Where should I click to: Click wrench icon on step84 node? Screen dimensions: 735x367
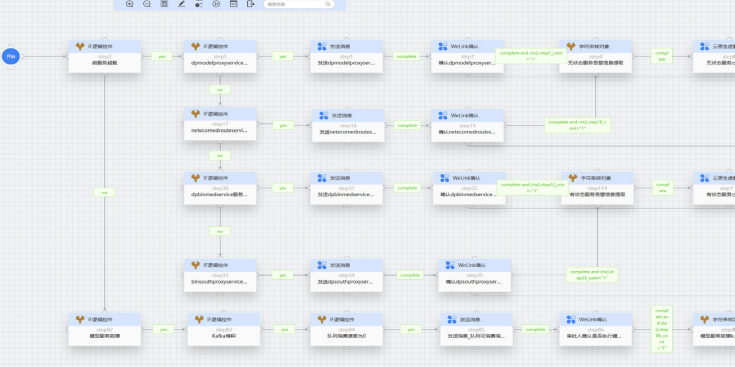click(322, 320)
